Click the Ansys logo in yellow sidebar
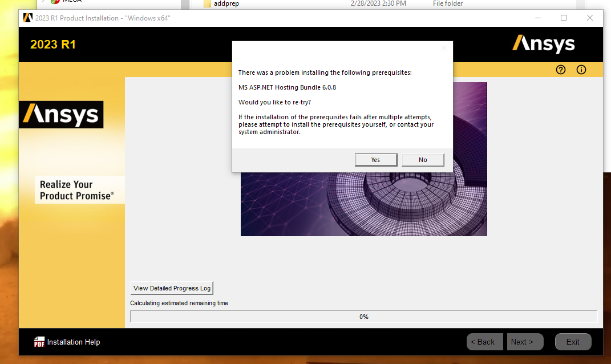This screenshot has width=611, height=364. [61, 115]
